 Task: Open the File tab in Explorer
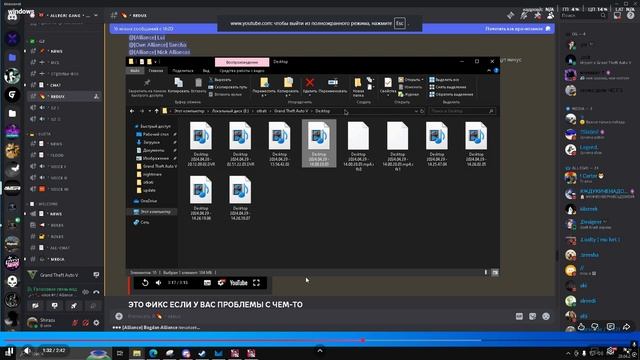coord(135,71)
